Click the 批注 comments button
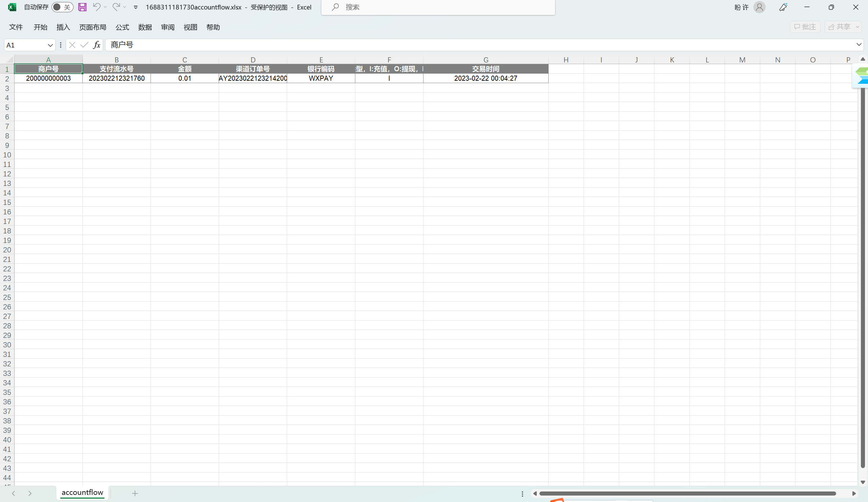The width and height of the screenshot is (868, 502). click(805, 27)
